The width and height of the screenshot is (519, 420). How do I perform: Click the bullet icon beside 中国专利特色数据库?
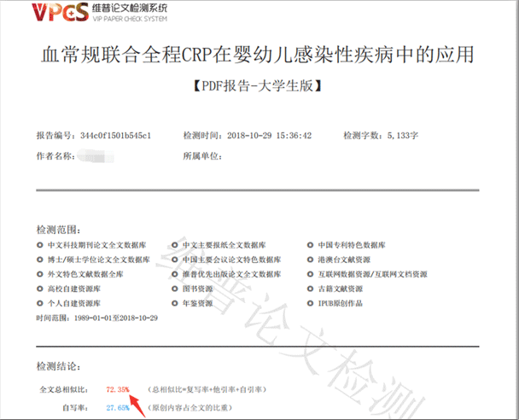click(311, 245)
